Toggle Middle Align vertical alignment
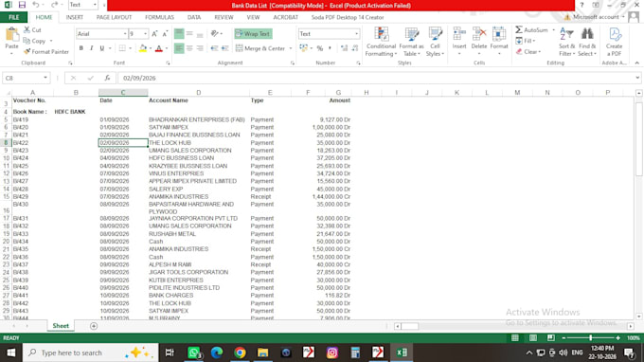 click(x=189, y=34)
